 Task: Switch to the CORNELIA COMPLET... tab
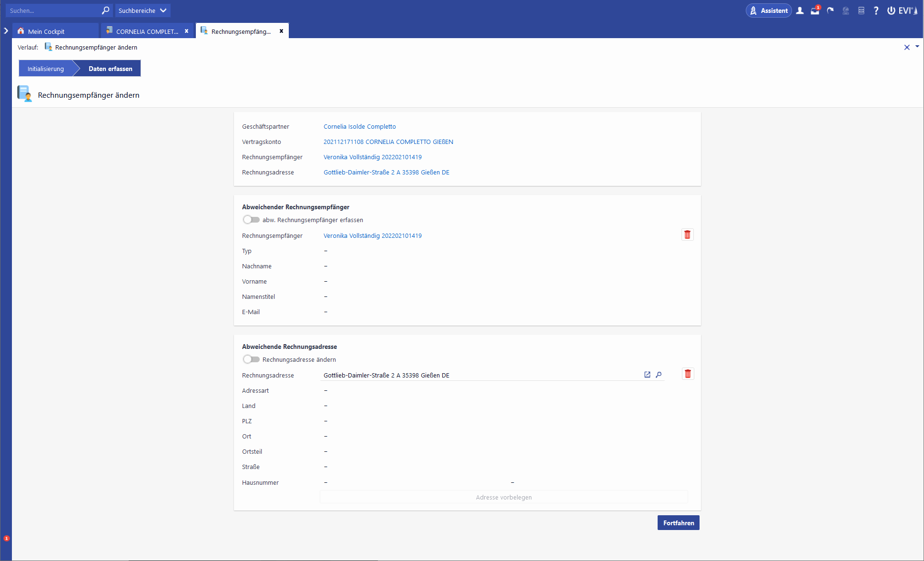147,31
